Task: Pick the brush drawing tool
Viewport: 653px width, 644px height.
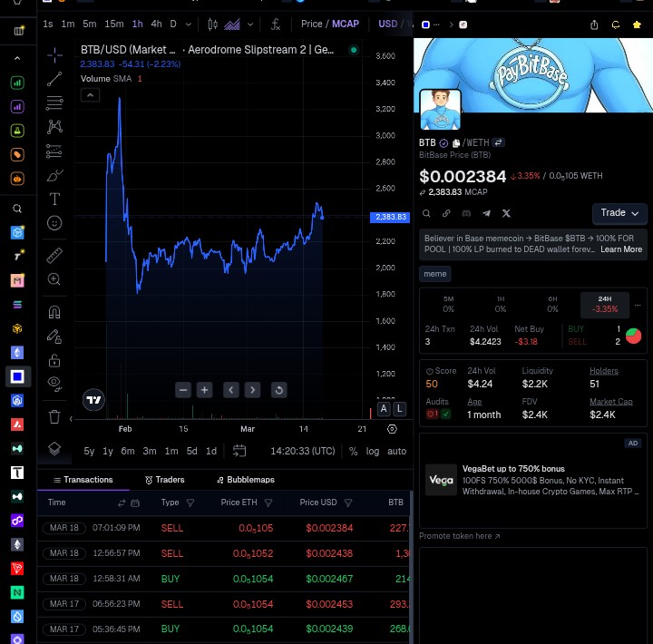Action: (54, 175)
